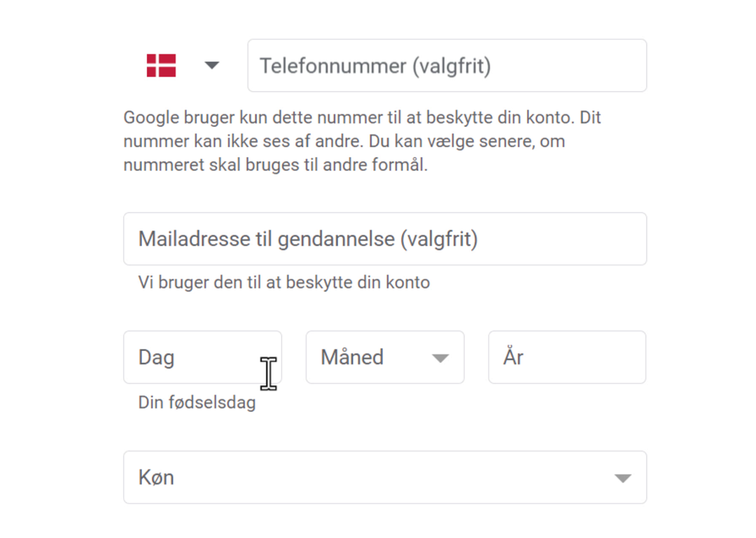Click 'Vi bruger den til at beskytte' hint

[283, 282]
